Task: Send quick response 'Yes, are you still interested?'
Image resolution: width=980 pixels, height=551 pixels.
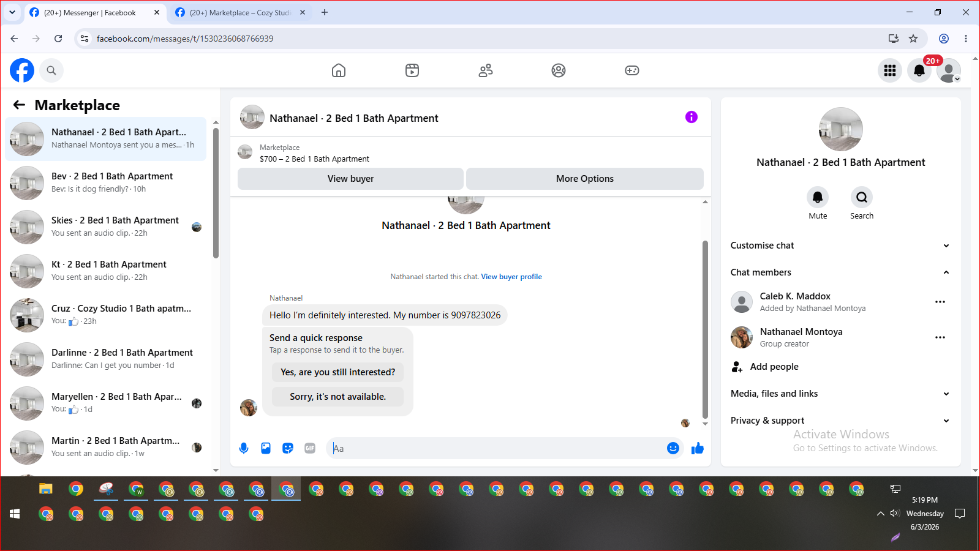Action: (338, 372)
